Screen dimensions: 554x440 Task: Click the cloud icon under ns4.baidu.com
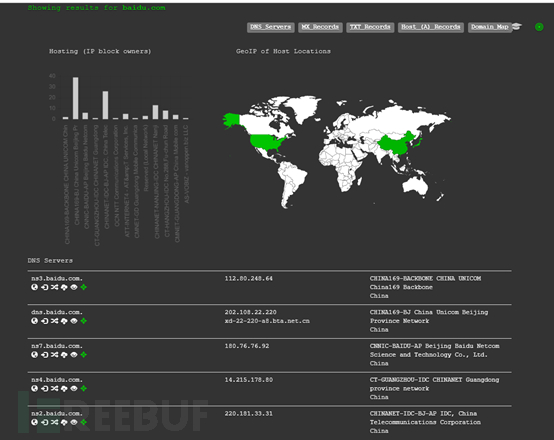click(x=64, y=388)
